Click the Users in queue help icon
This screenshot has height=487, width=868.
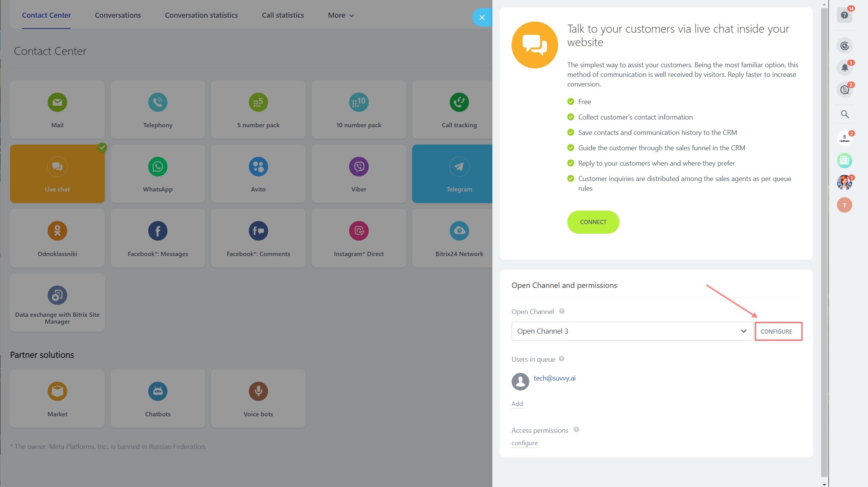[561, 359]
